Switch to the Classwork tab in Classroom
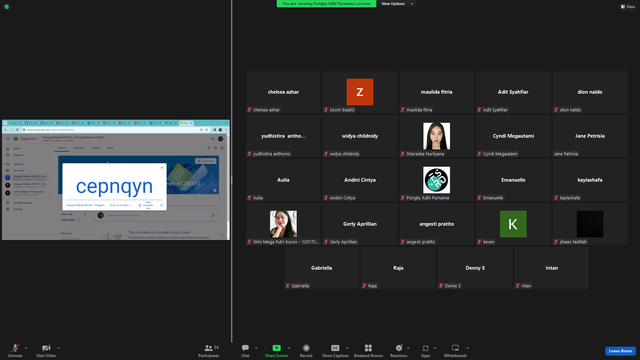 pyautogui.click(x=79, y=148)
